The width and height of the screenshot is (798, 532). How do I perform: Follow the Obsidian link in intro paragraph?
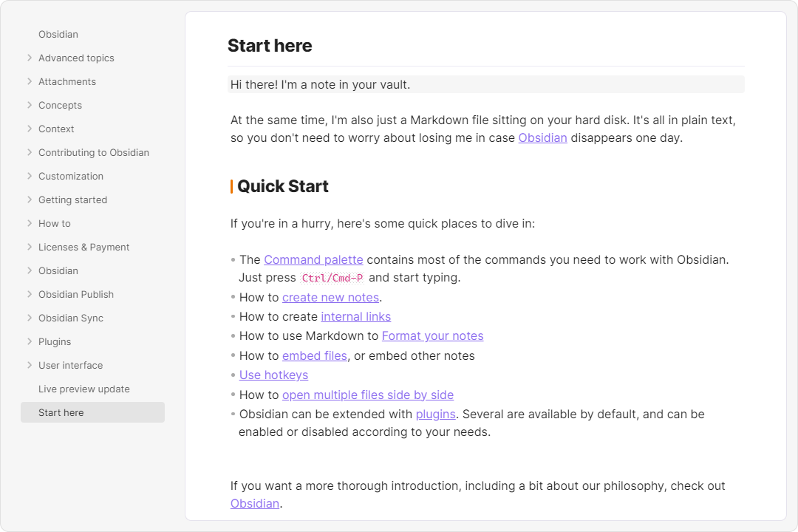(x=542, y=138)
